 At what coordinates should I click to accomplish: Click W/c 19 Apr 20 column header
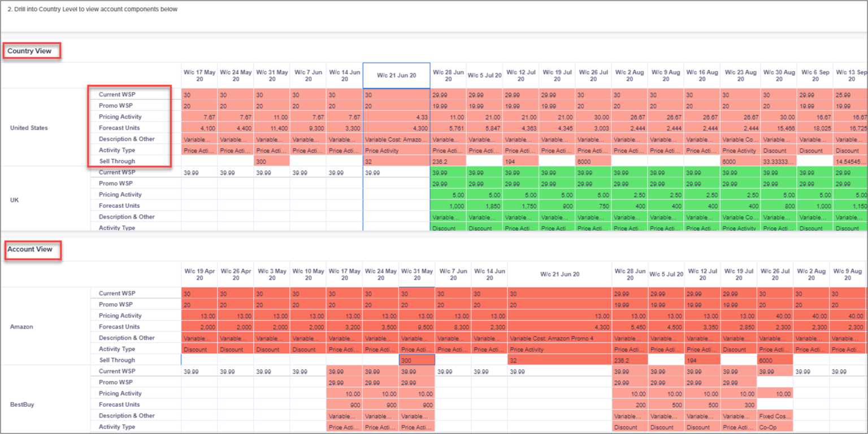click(199, 274)
